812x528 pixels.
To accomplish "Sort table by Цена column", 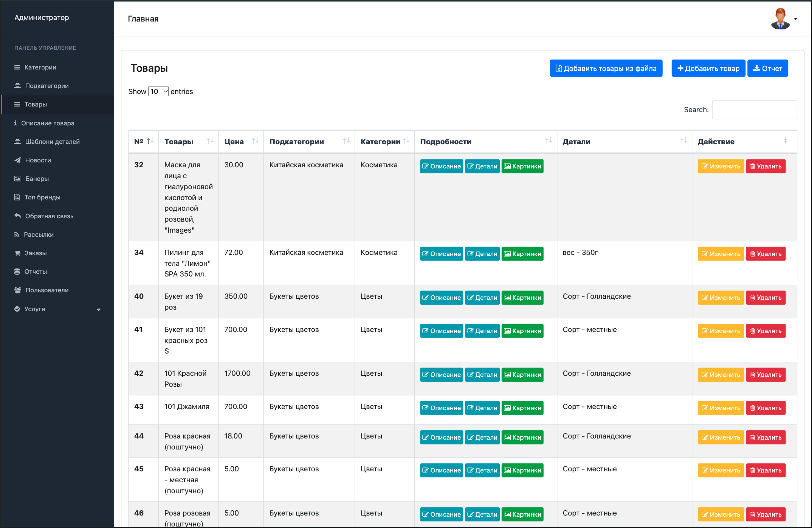I will point(241,142).
